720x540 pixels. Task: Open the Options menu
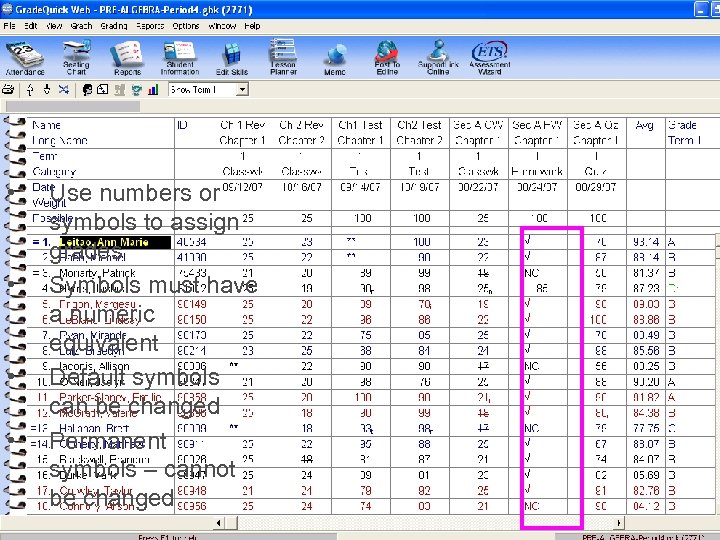(186, 26)
